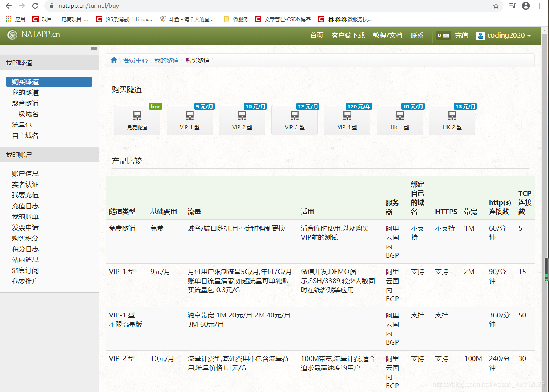Open Chrome three-dot menu
This screenshot has height=392, width=549.
pyautogui.click(x=539, y=6)
